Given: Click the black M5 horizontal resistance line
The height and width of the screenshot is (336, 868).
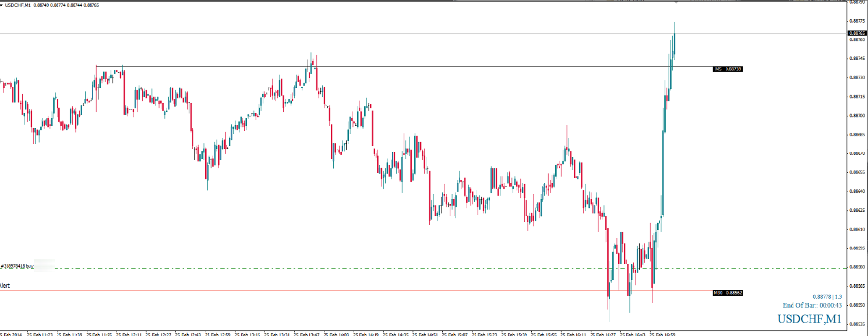Looking at the screenshot, I should pos(408,66).
